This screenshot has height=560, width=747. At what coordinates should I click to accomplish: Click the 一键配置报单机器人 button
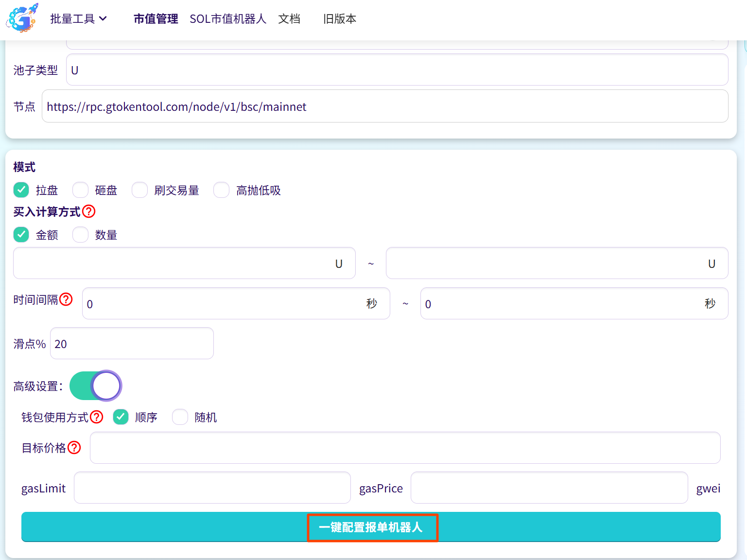(371, 527)
